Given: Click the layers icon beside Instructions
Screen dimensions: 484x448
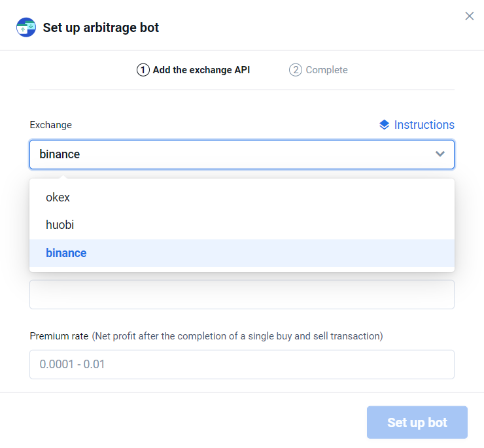Looking at the screenshot, I should pos(385,125).
